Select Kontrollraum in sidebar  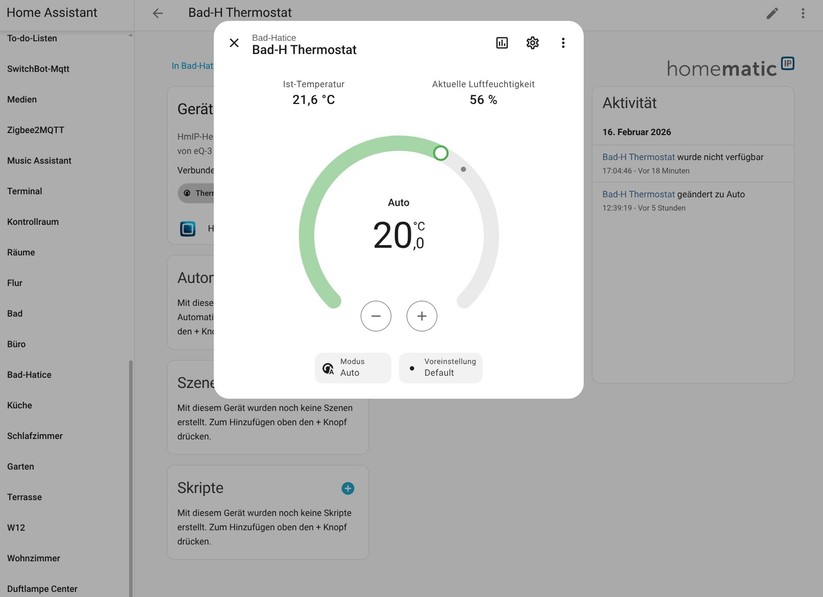(x=33, y=222)
